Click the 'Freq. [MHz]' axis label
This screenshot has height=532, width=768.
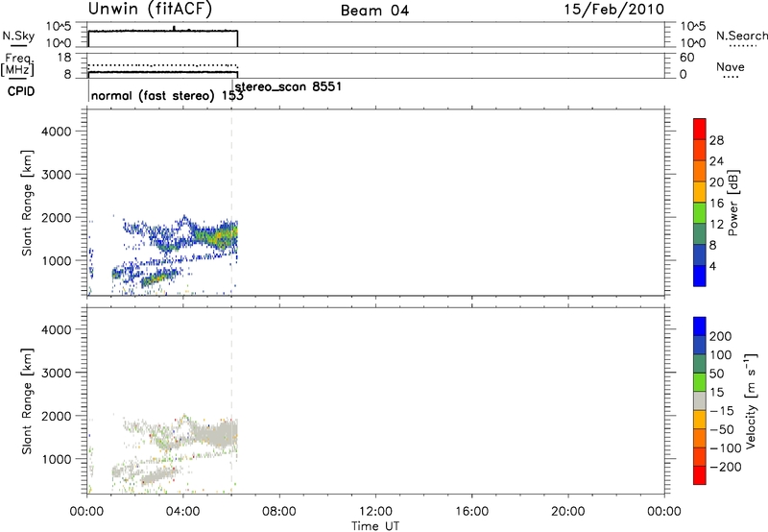(17, 64)
